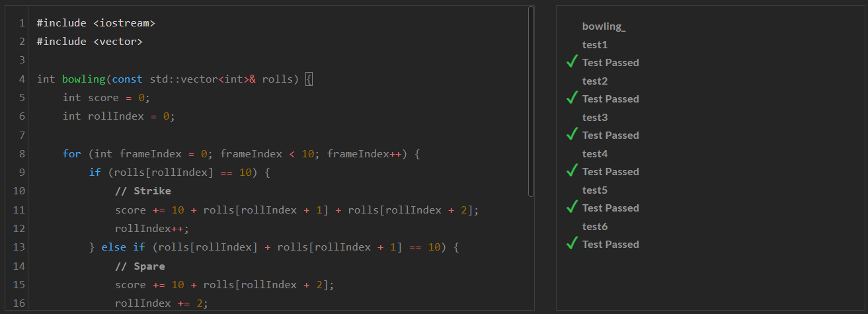Image resolution: width=868 pixels, height=314 pixels.
Task: Click Test Passed text under test1
Action: (x=610, y=63)
